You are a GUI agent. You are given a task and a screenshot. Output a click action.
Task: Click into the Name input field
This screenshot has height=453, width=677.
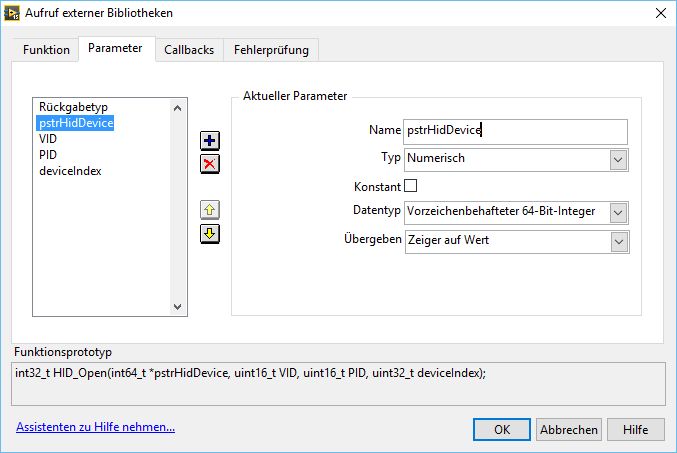[515, 131]
